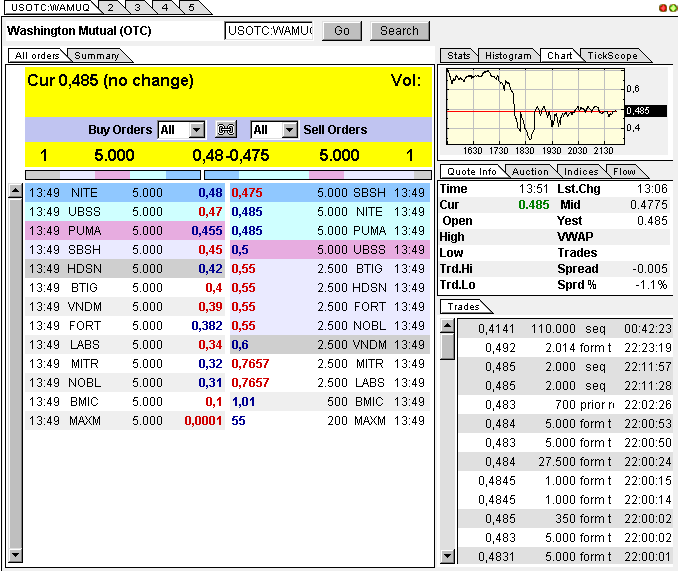The height and width of the screenshot is (571, 678).
Task: Click the buy-side depth color bar
Action: click(x=113, y=175)
